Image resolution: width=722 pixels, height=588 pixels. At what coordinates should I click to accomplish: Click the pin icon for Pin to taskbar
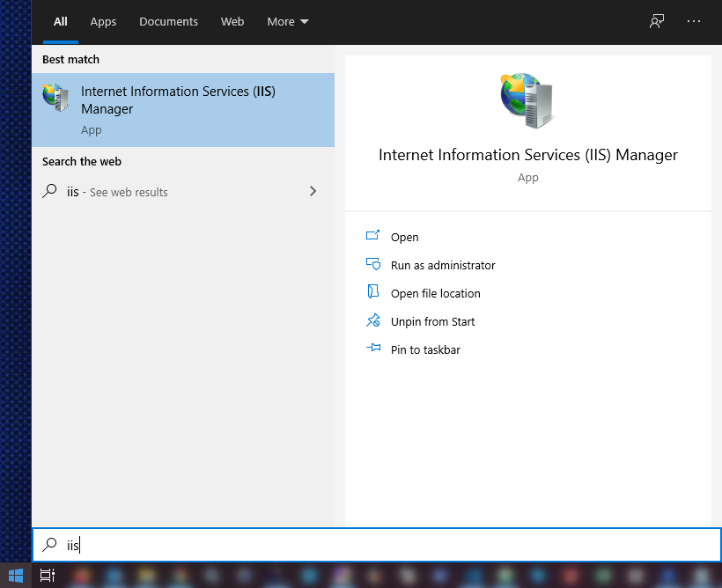[x=372, y=349]
